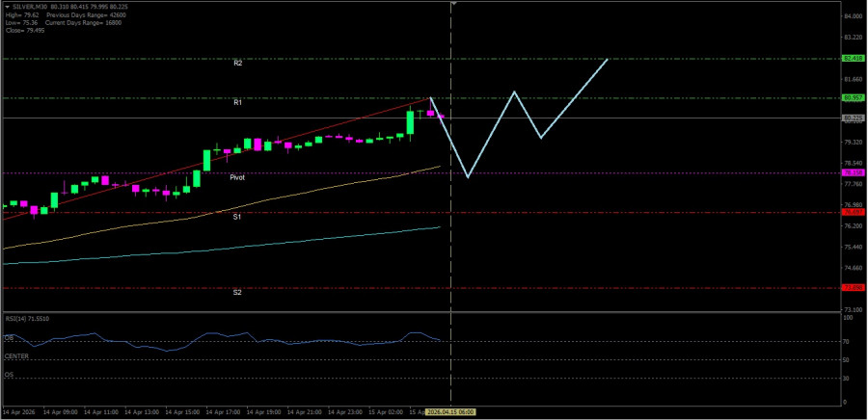Viewport: 868px width, 420px height.
Task: Select the R1 resistance label
Action: click(x=237, y=102)
